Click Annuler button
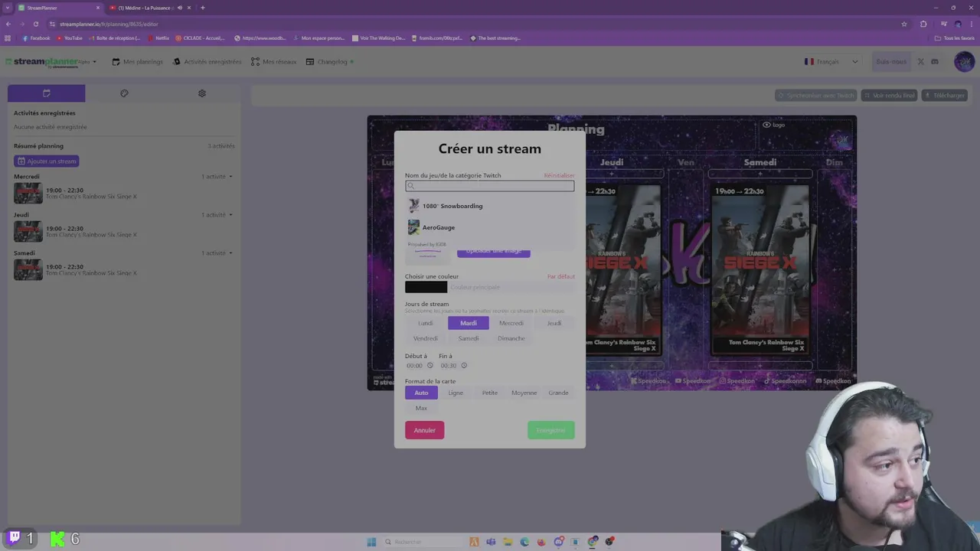The width and height of the screenshot is (980, 551). tap(425, 430)
